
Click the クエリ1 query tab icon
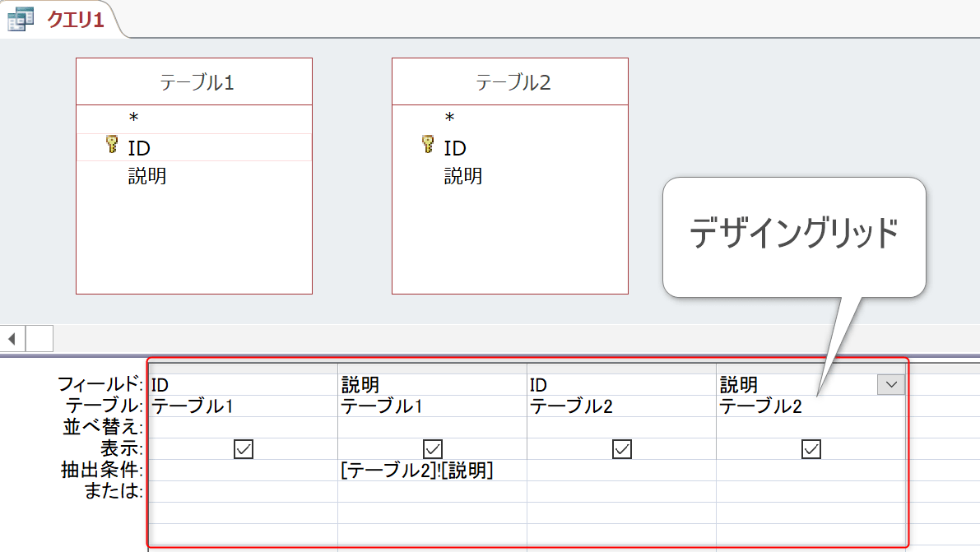[x=20, y=19]
